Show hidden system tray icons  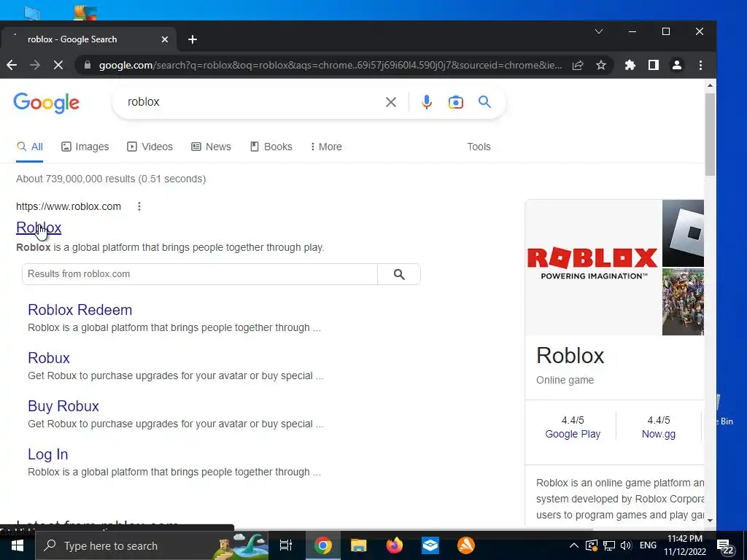click(574, 545)
